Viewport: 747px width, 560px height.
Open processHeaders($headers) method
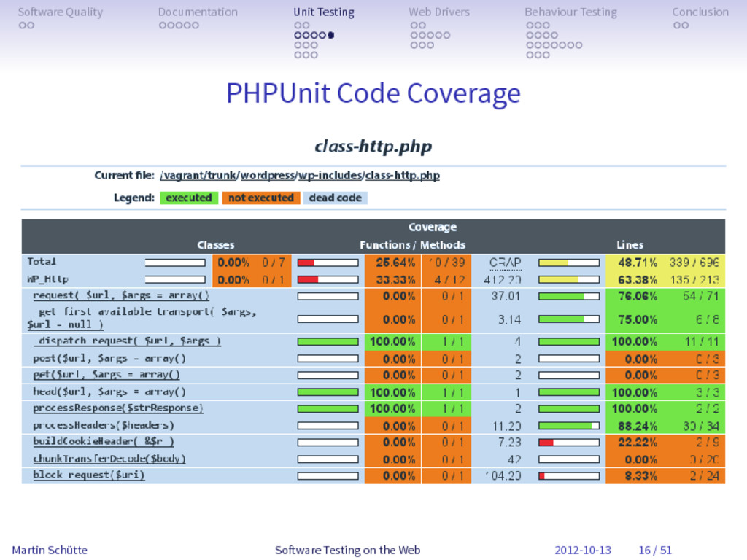(104, 425)
